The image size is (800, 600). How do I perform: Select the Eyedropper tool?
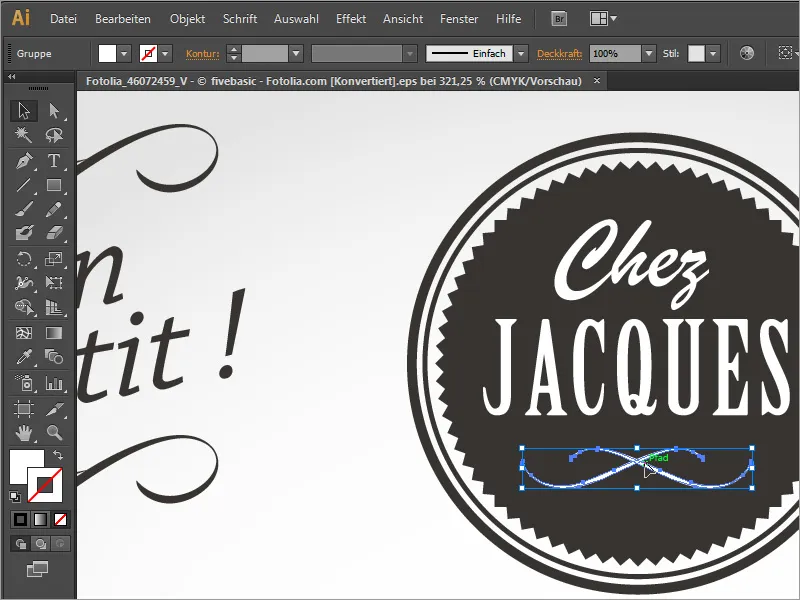pos(24,357)
